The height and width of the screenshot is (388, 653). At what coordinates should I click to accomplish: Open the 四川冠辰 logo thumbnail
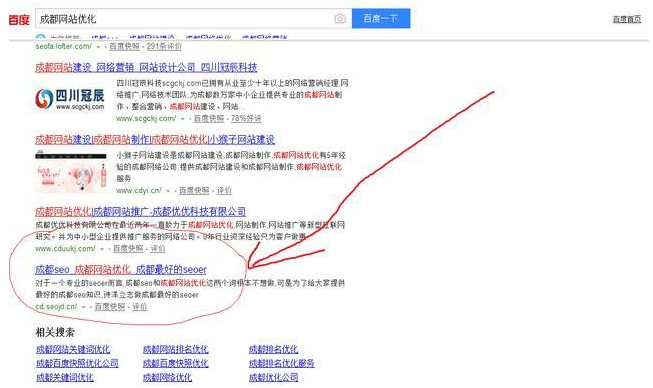point(70,99)
